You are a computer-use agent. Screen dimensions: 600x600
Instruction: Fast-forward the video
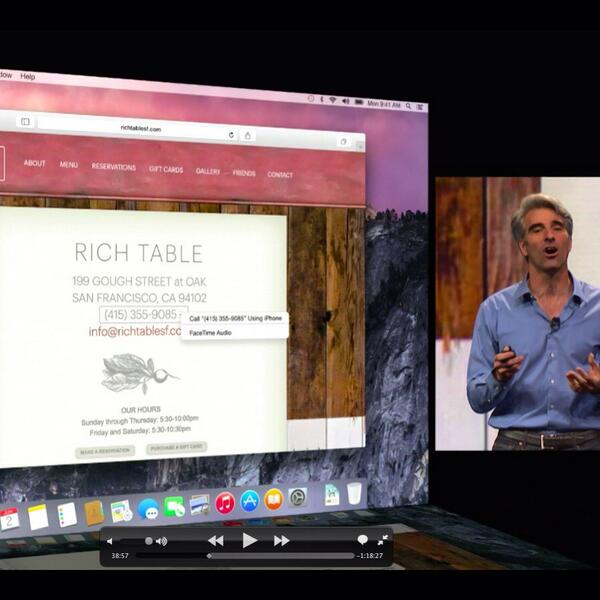point(282,541)
